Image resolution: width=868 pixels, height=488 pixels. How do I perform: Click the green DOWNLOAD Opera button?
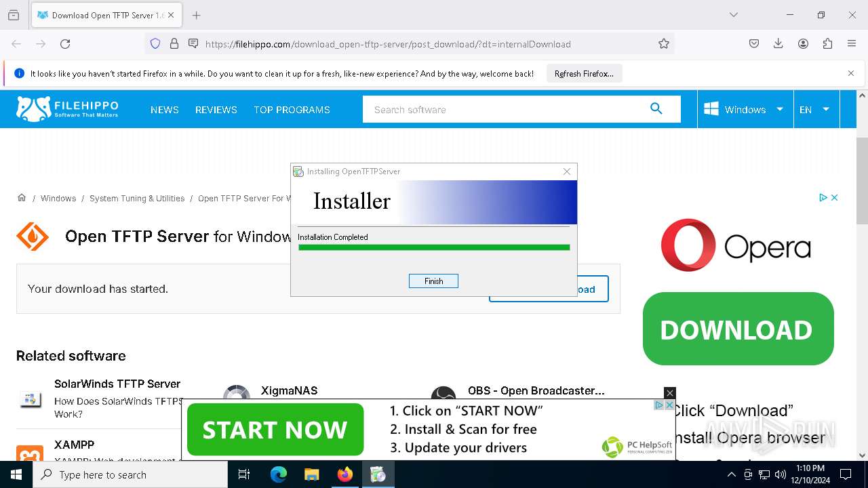[738, 329]
